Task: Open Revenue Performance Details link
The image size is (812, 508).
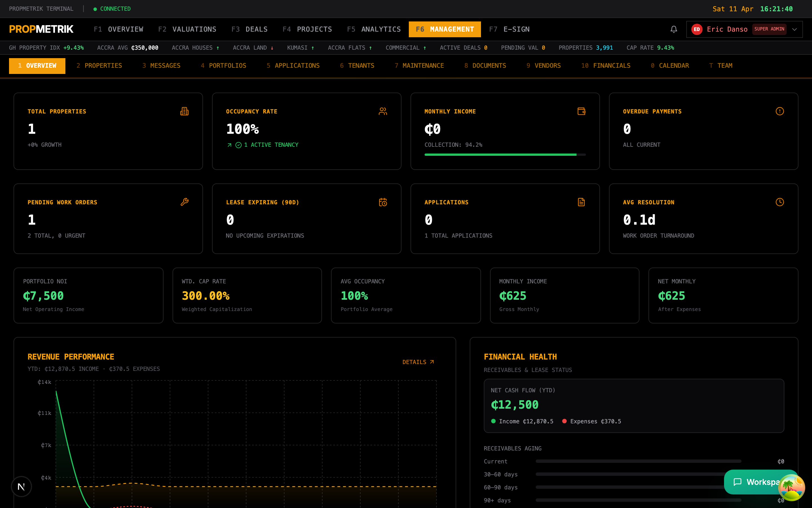Action: click(418, 362)
